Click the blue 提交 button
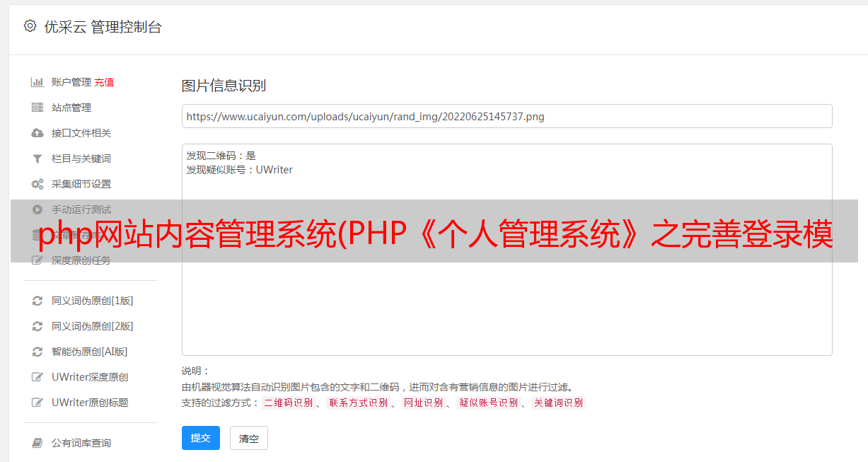 pos(201,438)
